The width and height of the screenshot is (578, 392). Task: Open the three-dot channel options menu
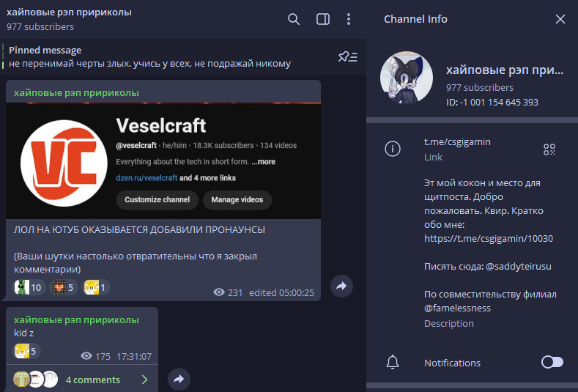coord(349,19)
